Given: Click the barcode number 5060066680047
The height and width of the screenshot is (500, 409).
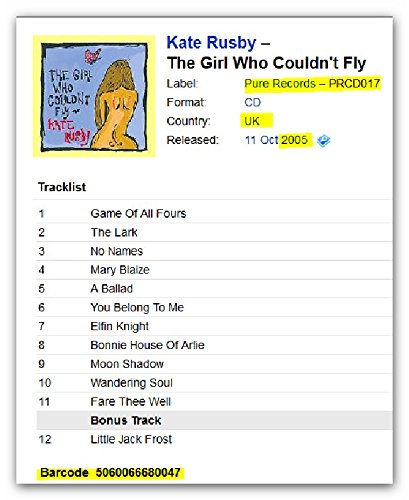Looking at the screenshot, I should click(x=138, y=473).
